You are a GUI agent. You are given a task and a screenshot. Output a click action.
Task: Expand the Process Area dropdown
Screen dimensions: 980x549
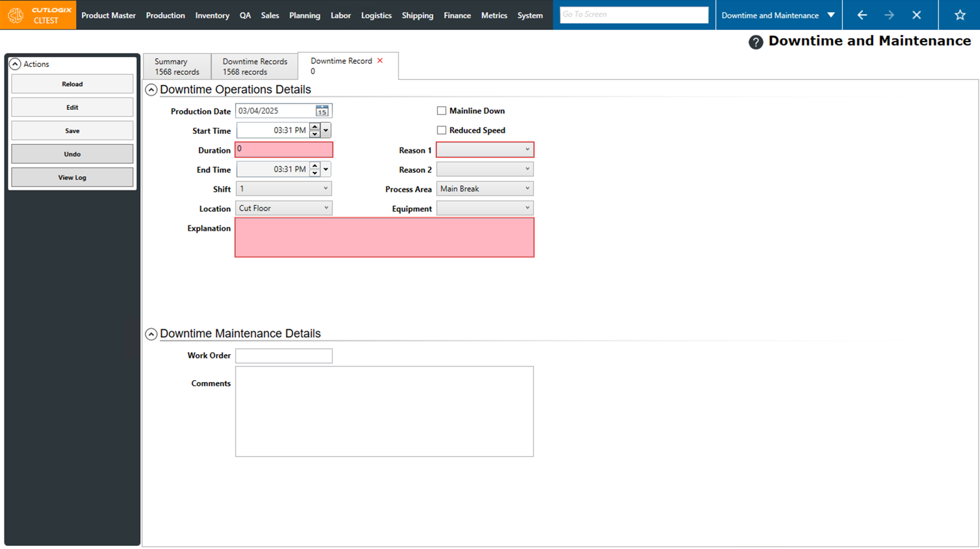484,189
